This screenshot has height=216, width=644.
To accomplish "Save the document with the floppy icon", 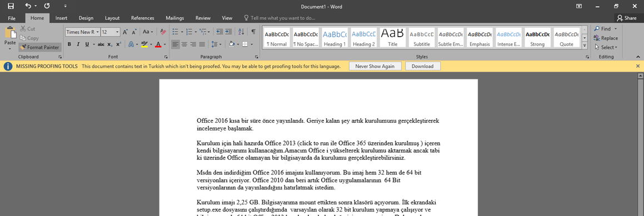I will click(11, 6).
